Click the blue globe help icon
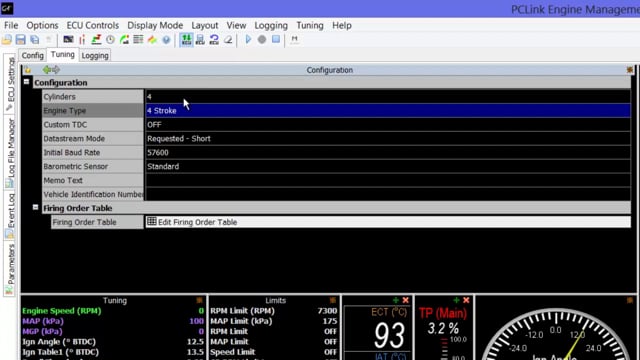This screenshot has width=640, height=360. coord(166,40)
